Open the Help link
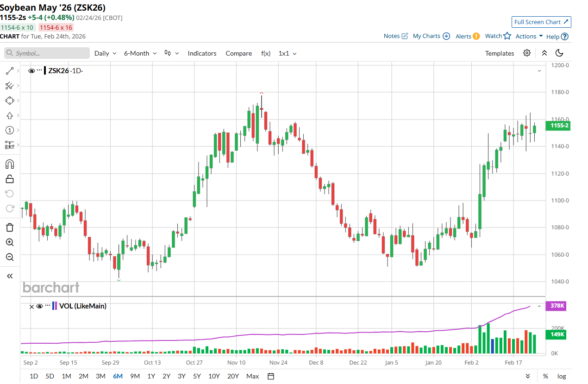 (557, 36)
